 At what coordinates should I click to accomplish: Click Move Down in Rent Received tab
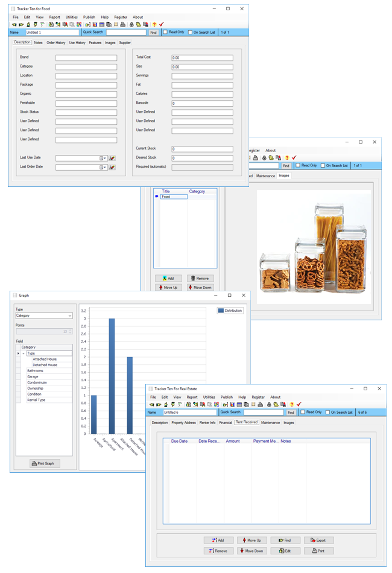[x=252, y=551]
